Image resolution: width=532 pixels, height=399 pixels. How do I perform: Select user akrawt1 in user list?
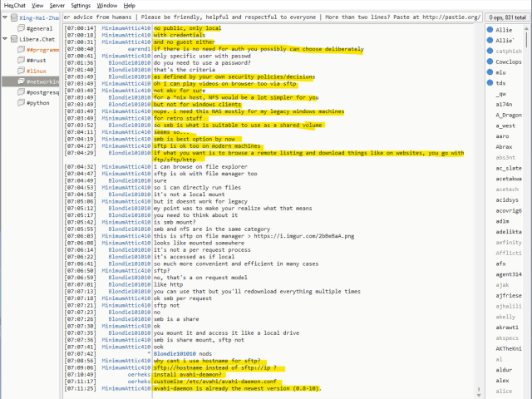pyautogui.click(x=507, y=328)
